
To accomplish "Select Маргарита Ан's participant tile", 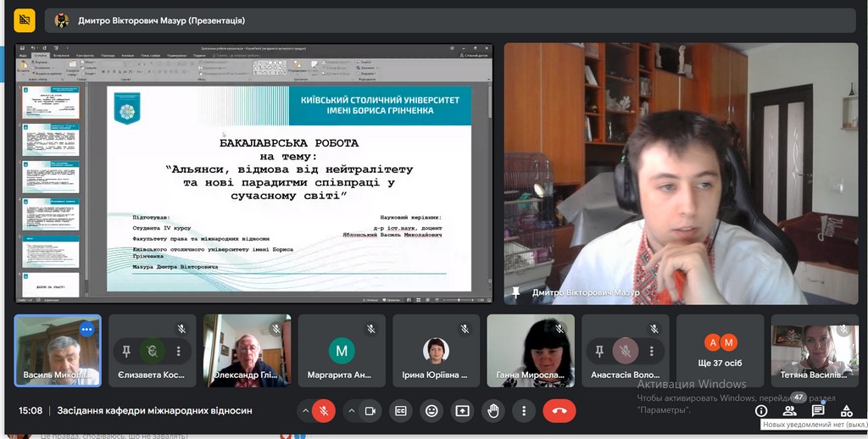I will click(342, 351).
